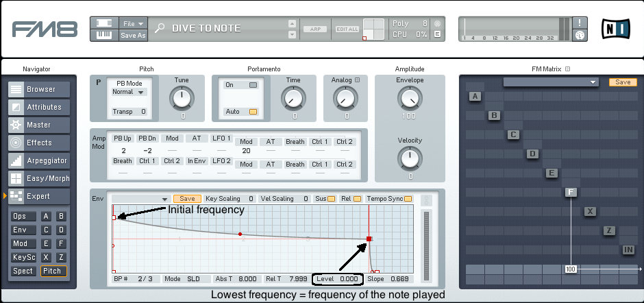The image size is (644, 303).
Task: Select the Ops expert page
Action: pyautogui.click(x=23, y=216)
